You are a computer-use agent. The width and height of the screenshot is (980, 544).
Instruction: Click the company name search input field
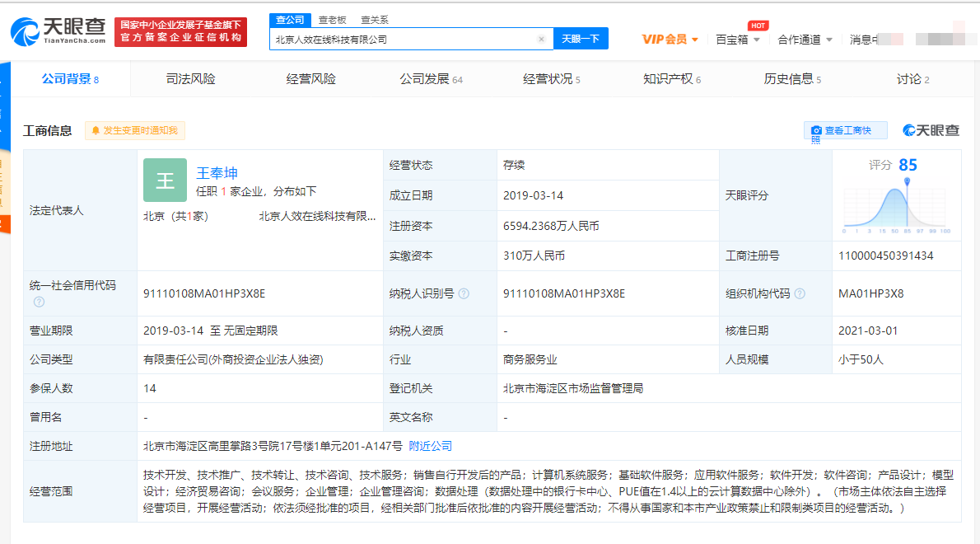[x=404, y=39]
